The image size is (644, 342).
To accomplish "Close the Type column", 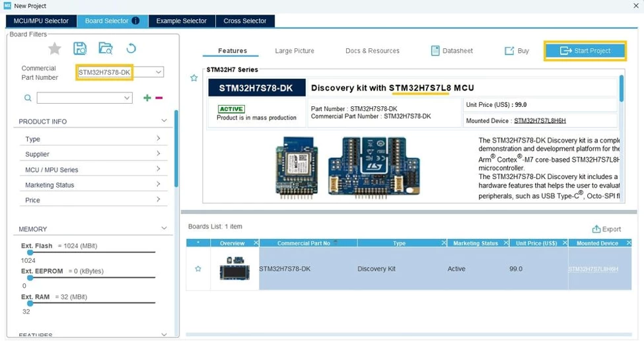I will point(444,243).
